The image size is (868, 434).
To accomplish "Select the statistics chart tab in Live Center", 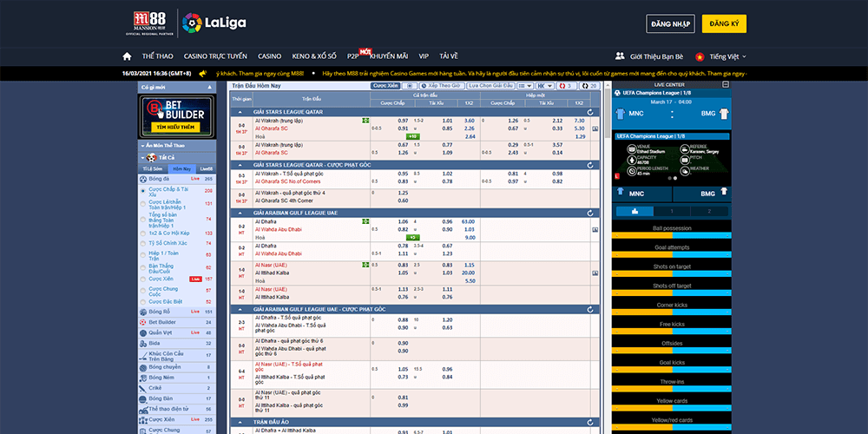I will [635, 211].
